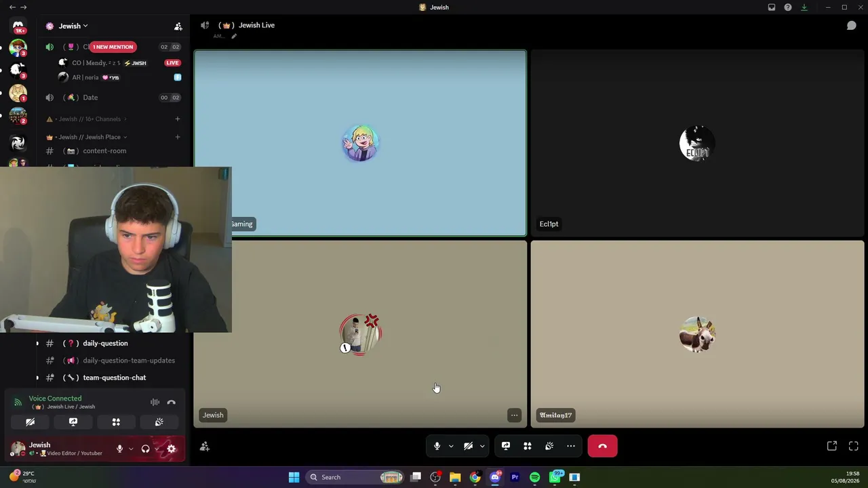This screenshot has width=868, height=488.
Task: Open Premiere Pro from the taskbar
Action: click(515, 477)
